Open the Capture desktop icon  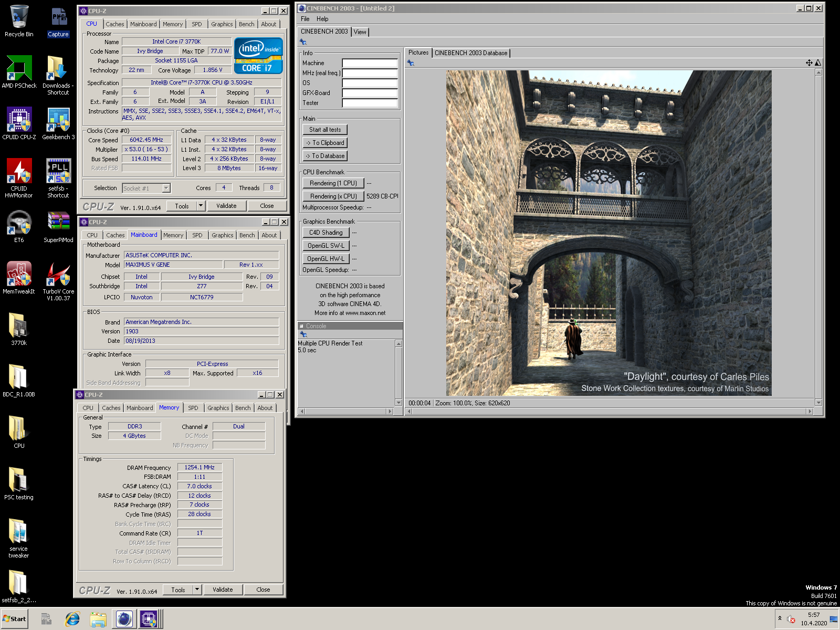(58, 21)
